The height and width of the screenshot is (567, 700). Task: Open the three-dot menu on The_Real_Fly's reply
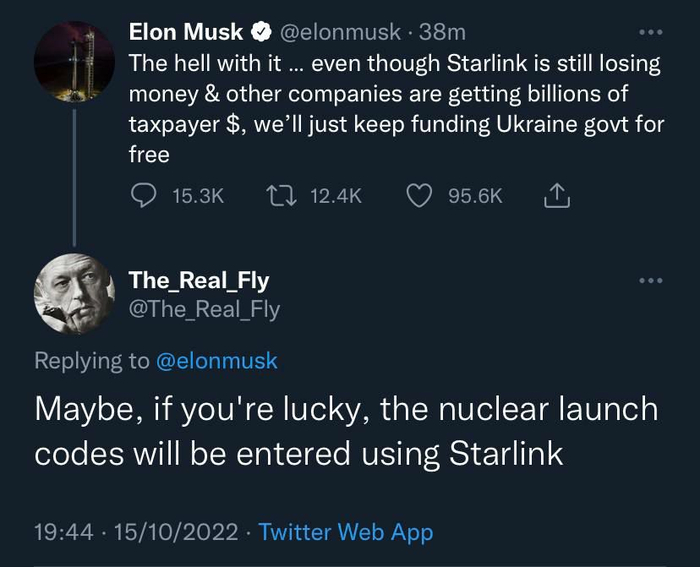650,281
